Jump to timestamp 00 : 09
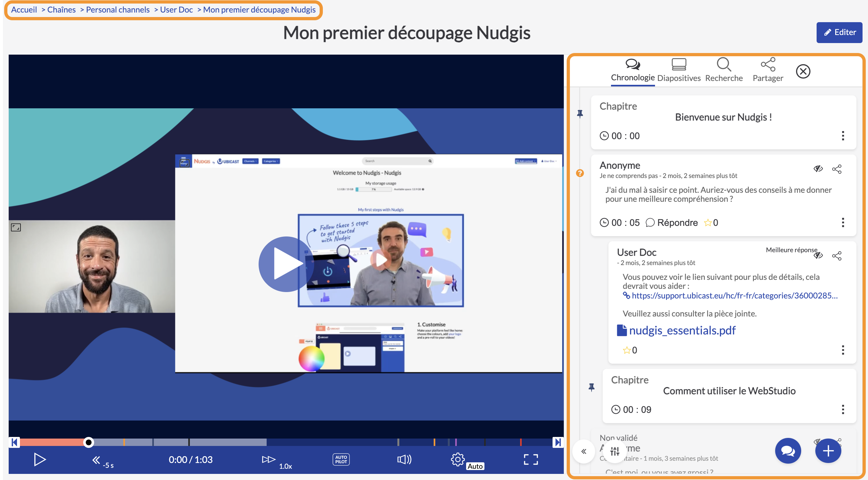 631,410
